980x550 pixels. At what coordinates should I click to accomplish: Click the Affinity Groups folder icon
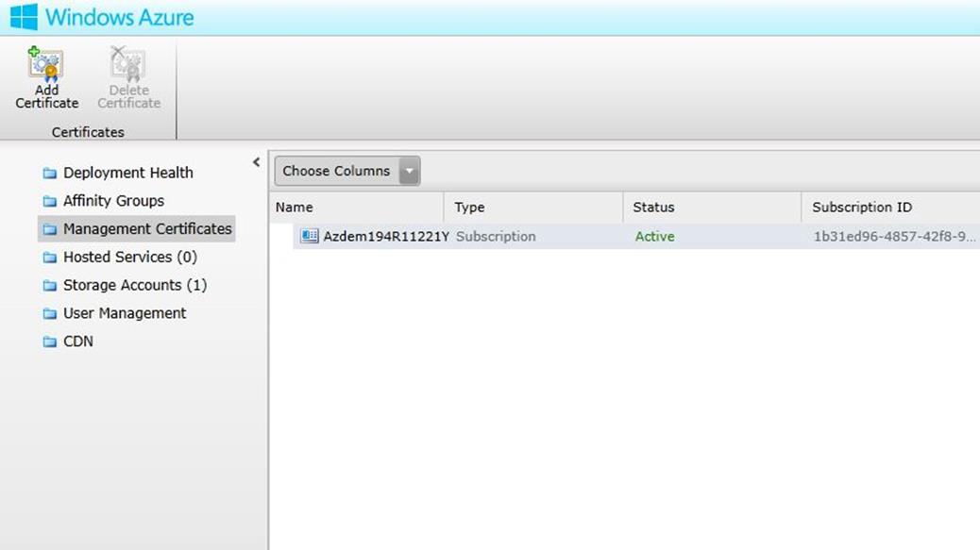click(x=49, y=201)
